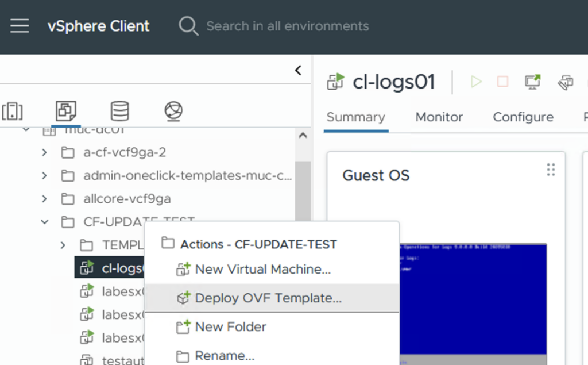The height and width of the screenshot is (365, 588).
Task: Power off VM with stop icon
Action: (x=502, y=82)
